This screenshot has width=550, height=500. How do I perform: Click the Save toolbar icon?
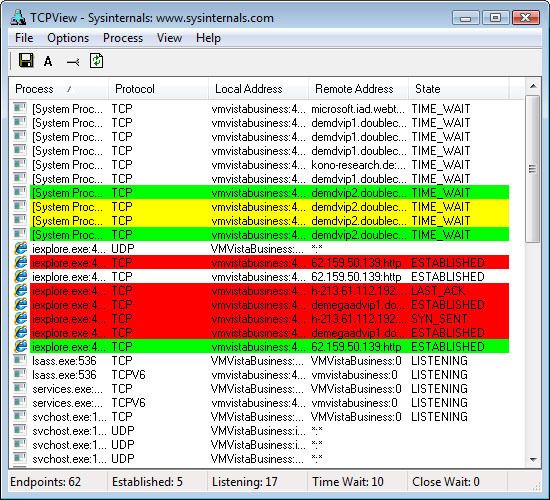tap(26, 61)
